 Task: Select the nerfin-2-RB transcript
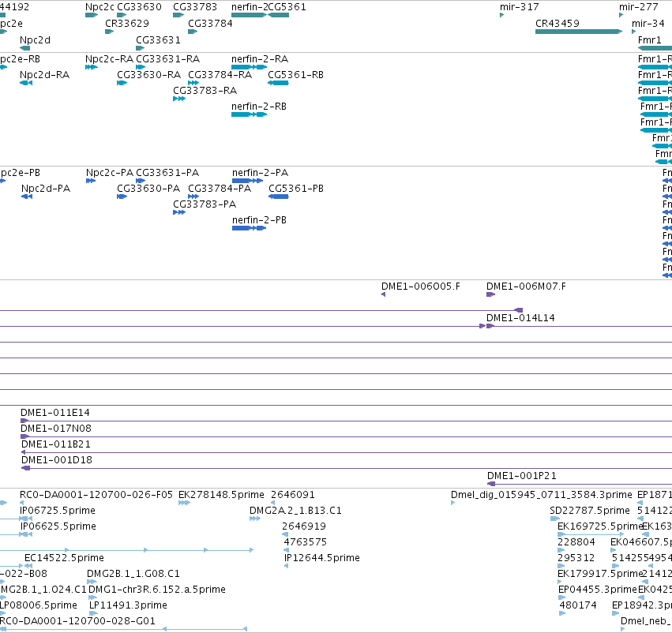click(x=249, y=114)
